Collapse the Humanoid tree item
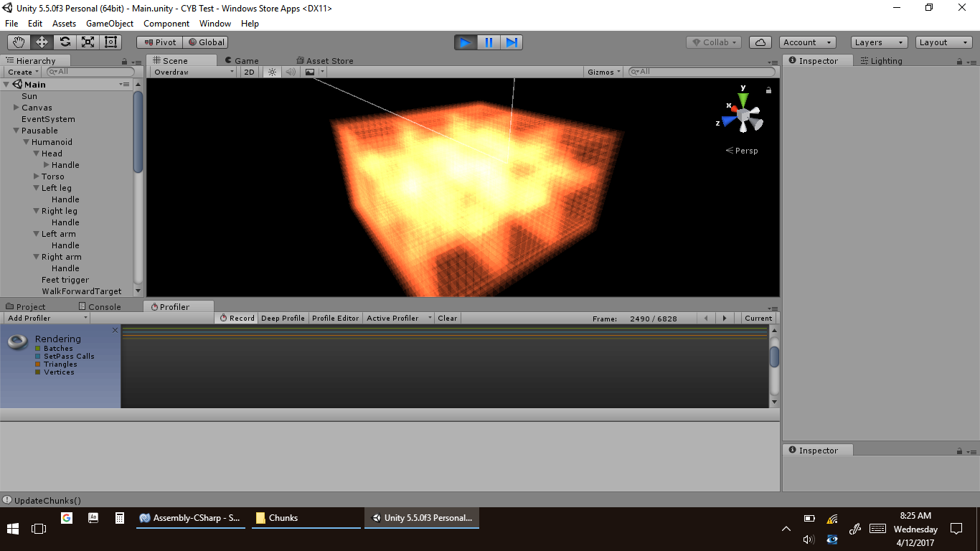 point(27,142)
